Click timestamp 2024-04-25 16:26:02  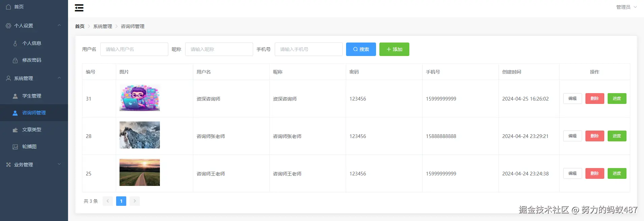(526, 99)
